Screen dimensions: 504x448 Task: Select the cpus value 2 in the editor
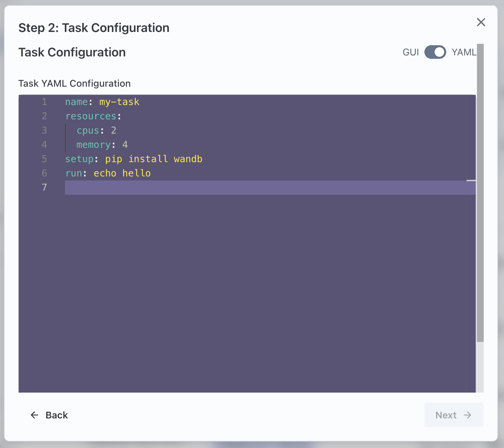pos(114,130)
